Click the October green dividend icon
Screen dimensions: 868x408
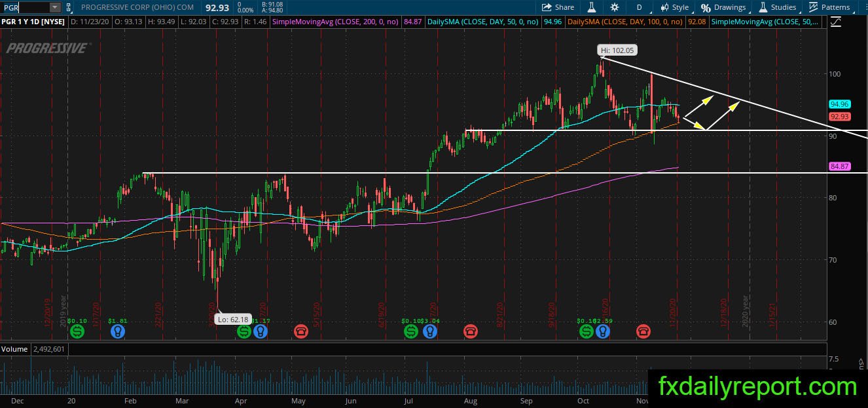click(x=586, y=331)
